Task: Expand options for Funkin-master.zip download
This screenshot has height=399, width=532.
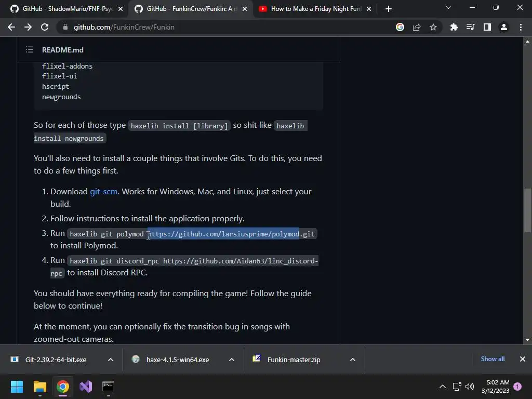Action: tap(353, 360)
